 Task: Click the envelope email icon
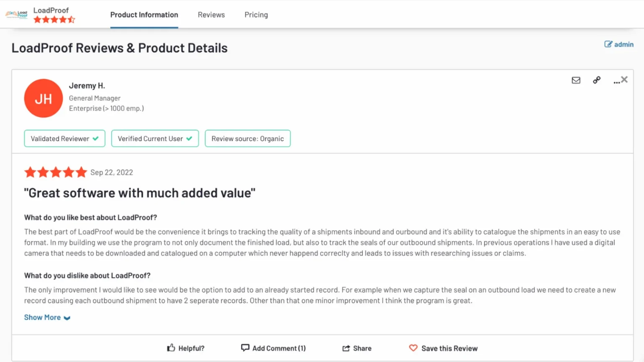[x=576, y=80]
